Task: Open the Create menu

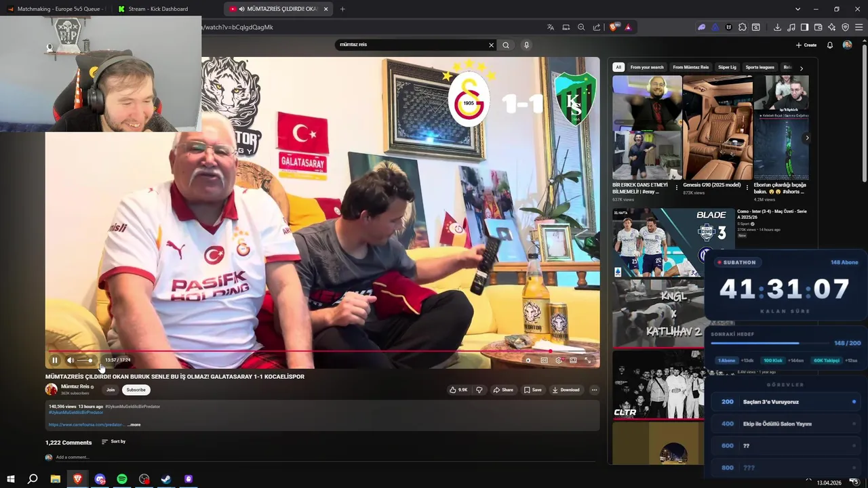Action: tap(806, 45)
